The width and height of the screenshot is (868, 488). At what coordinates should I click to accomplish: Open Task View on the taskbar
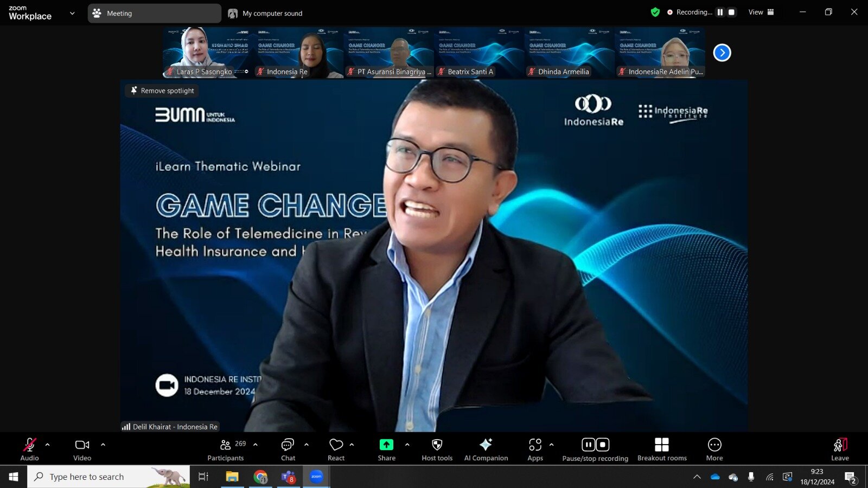pos(203,477)
